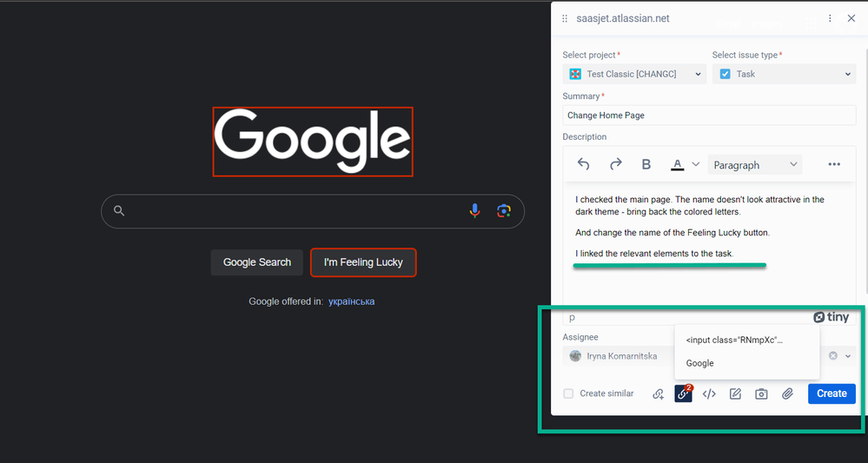Screen dimensions: 868x463
Task: Attach a file with the paperclip icon
Action: click(787, 394)
